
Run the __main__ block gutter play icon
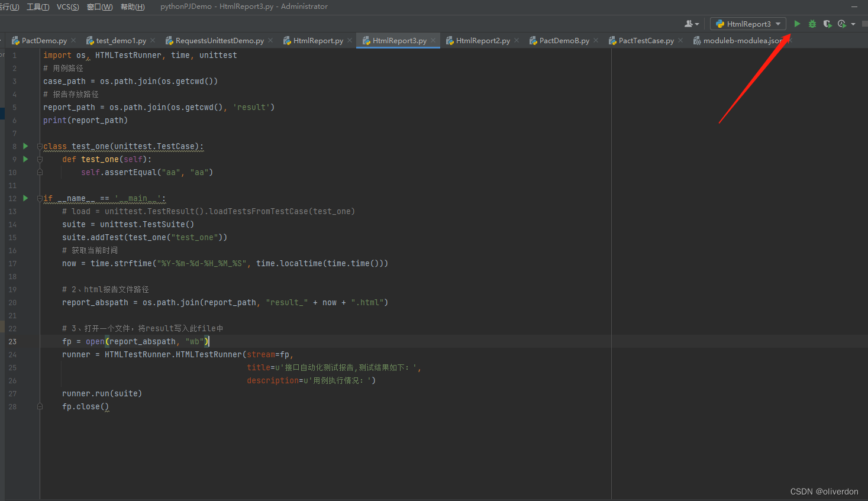pyautogui.click(x=25, y=198)
